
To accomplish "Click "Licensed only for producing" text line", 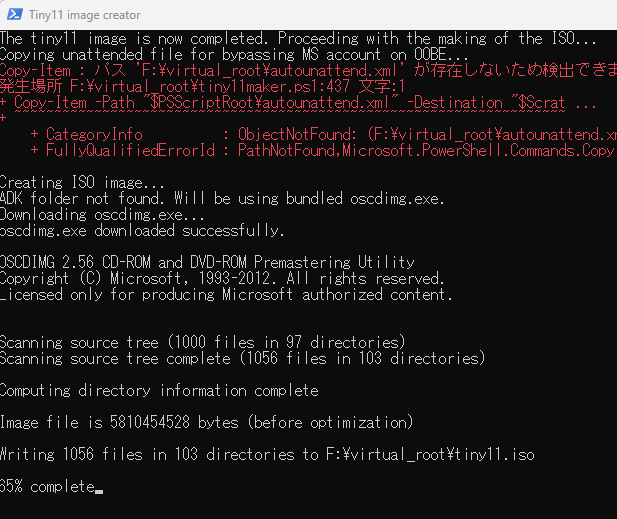I will pyautogui.click(x=226, y=294).
